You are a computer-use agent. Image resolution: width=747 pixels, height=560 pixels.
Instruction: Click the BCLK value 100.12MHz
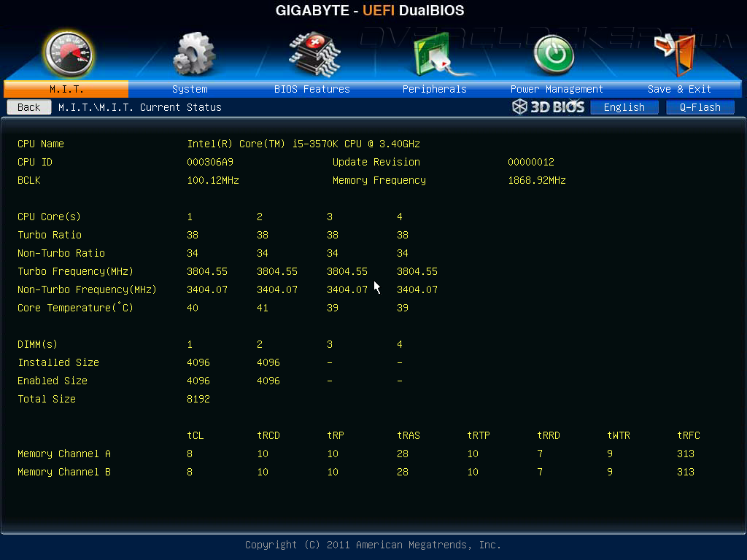213,181
